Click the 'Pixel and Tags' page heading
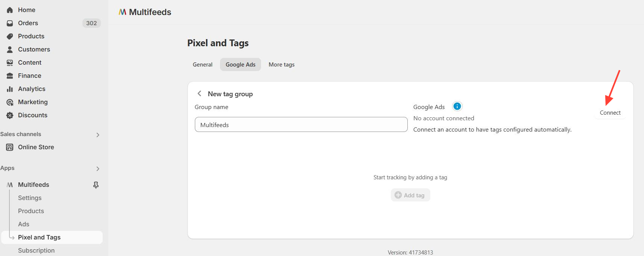Viewport: 644px width, 256px height. (218, 43)
